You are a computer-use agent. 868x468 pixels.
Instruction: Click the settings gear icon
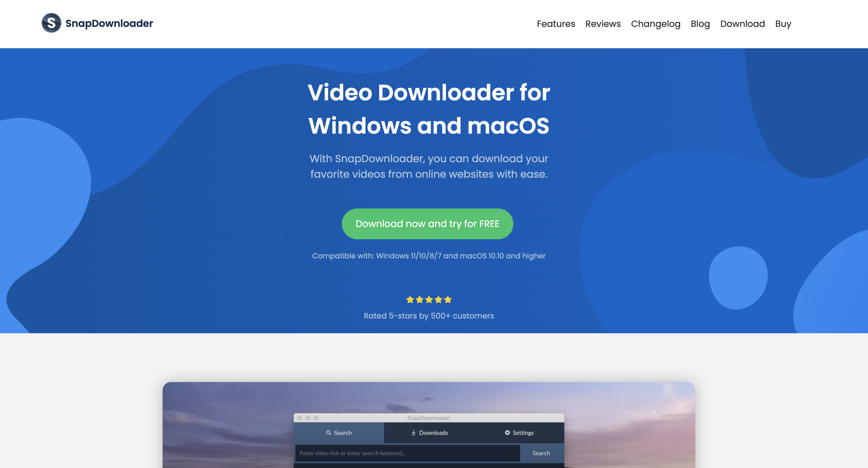click(x=506, y=432)
